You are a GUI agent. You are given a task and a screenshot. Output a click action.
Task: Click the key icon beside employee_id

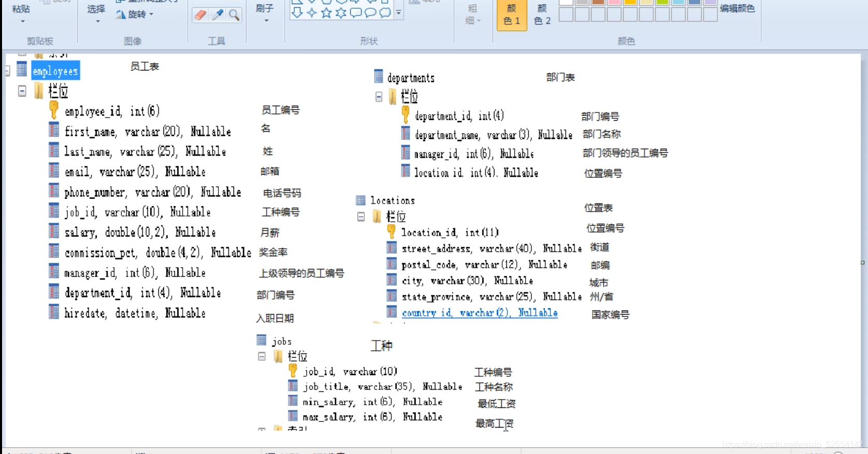(54, 110)
